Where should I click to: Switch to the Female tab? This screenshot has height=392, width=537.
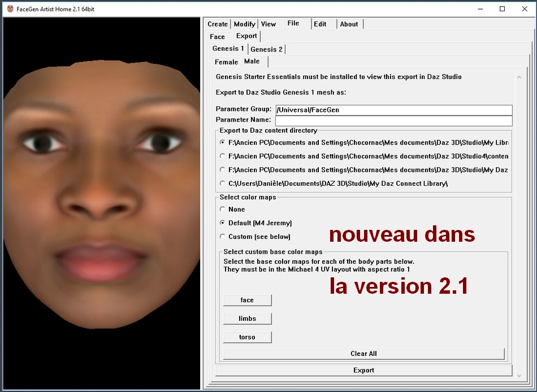(226, 62)
